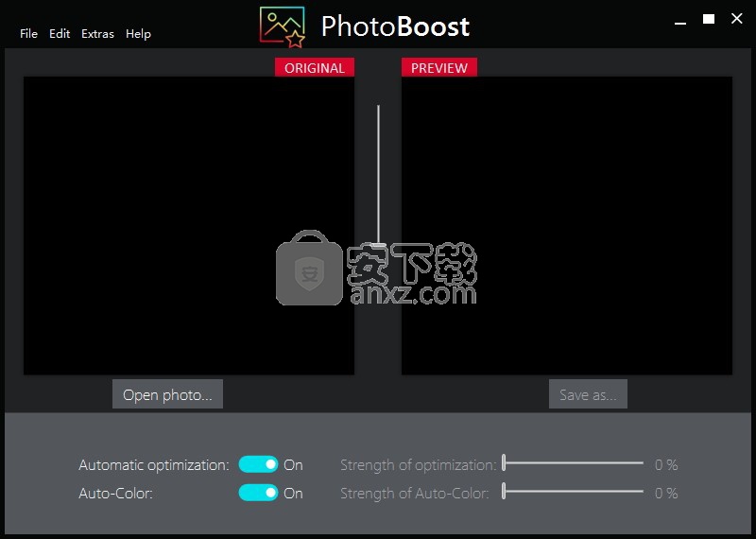
Task: Open the Help menu
Action: (138, 34)
